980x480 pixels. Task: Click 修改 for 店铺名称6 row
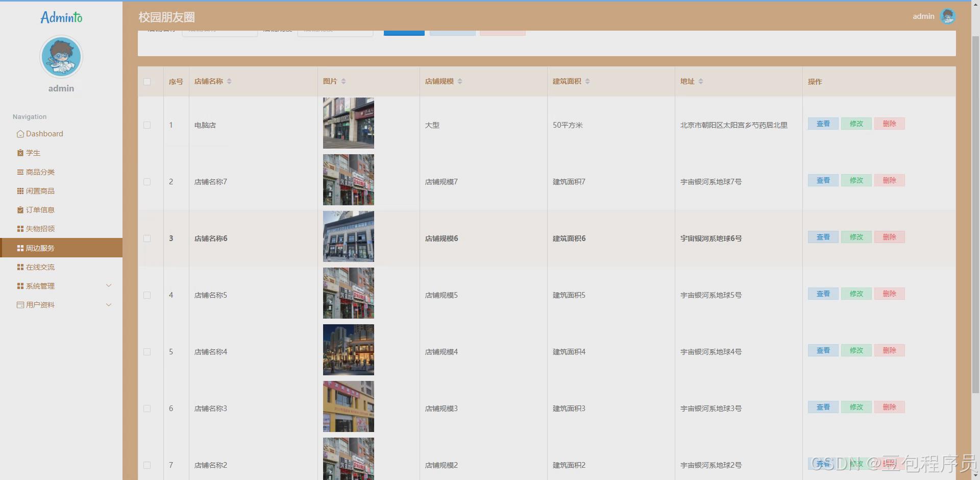point(856,237)
